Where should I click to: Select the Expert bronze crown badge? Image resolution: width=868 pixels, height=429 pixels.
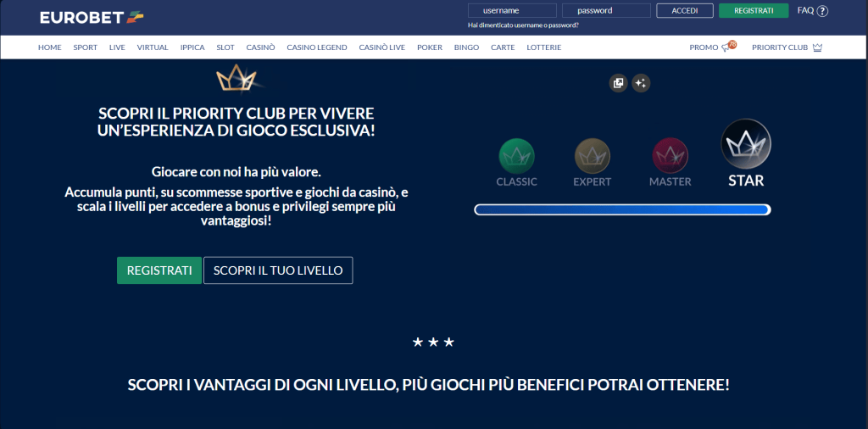pyautogui.click(x=593, y=156)
